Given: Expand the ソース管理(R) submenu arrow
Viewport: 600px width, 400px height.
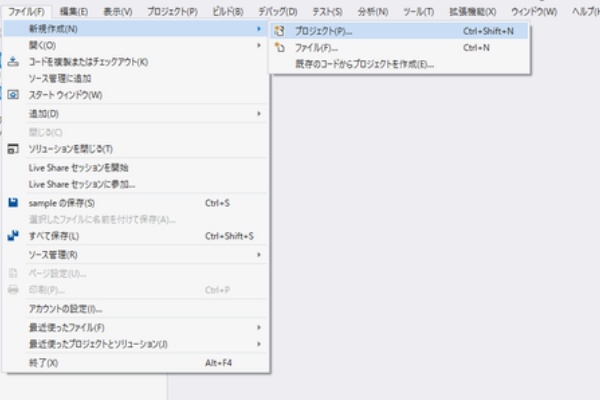Looking at the screenshot, I should [259, 255].
